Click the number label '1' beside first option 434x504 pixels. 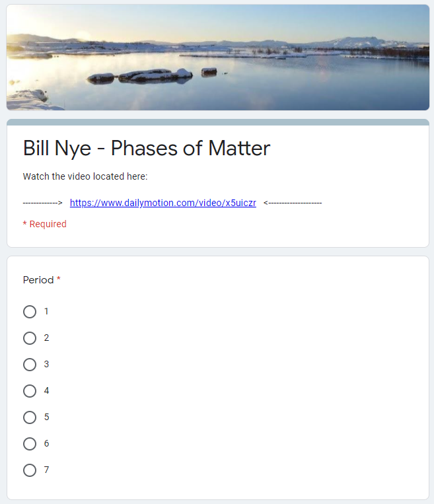point(46,311)
